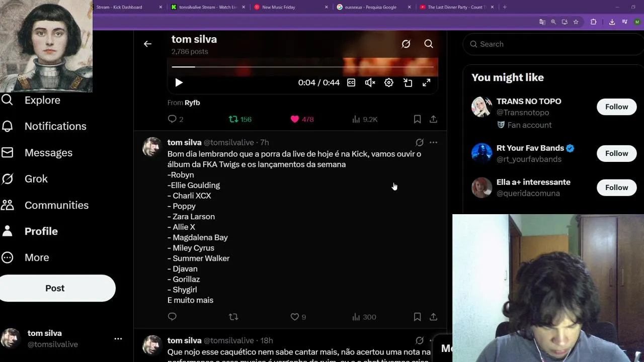The width and height of the screenshot is (644, 362).
Task: Open tom silva avatar on the 7h post
Action: coord(151,147)
